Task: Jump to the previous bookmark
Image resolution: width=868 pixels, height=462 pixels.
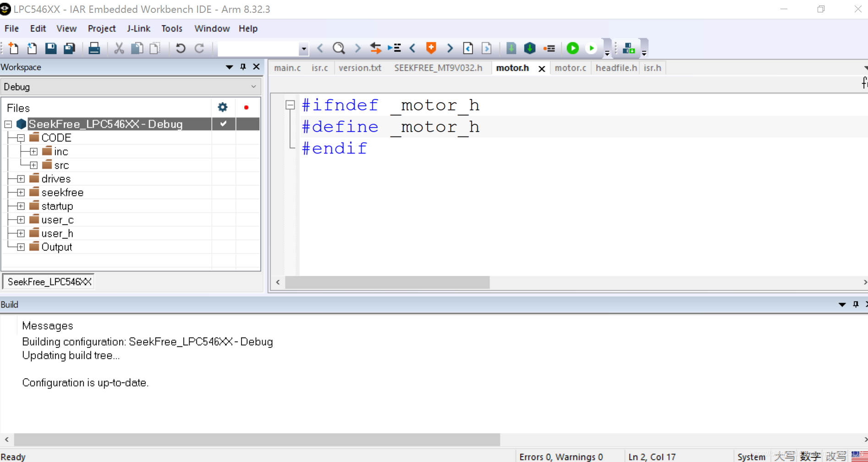Action: tap(412, 48)
